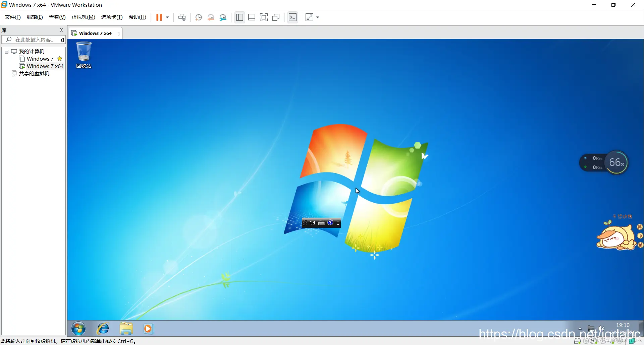The width and height of the screenshot is (644, 345).
Task: Pause the virtual machine with the orange button
Action: tap(159, 17)
